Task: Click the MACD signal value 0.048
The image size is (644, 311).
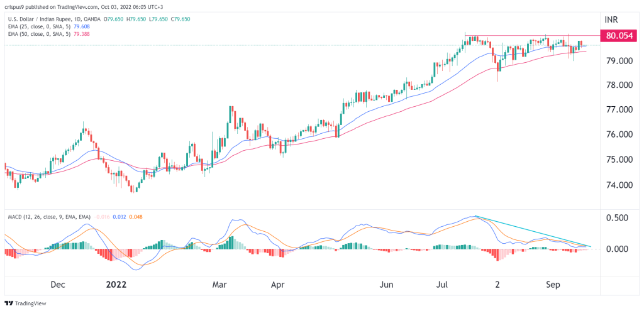Action: (136, 217)
